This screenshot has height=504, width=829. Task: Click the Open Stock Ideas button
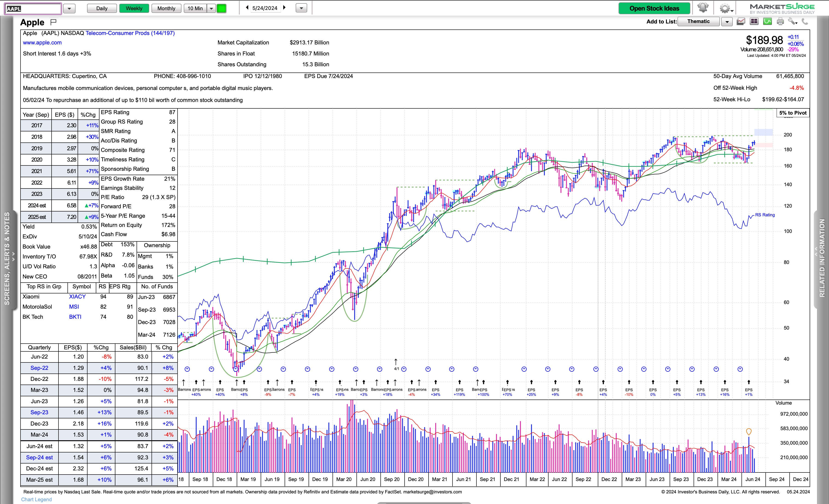pyautogui.click(x=654, y=9)
